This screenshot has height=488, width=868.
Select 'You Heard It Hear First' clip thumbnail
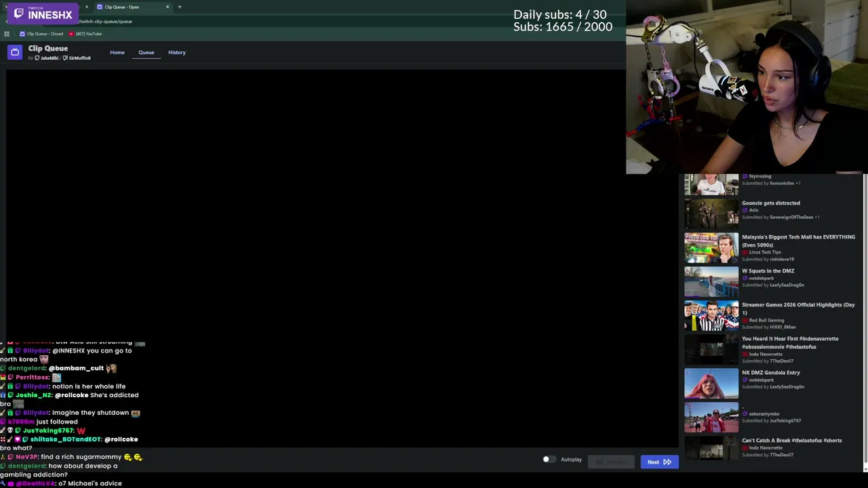tap(711, 349)
